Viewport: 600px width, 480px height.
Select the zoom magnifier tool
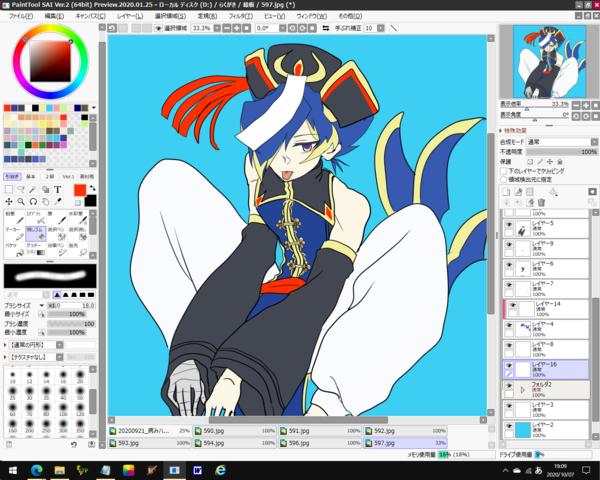21,201
